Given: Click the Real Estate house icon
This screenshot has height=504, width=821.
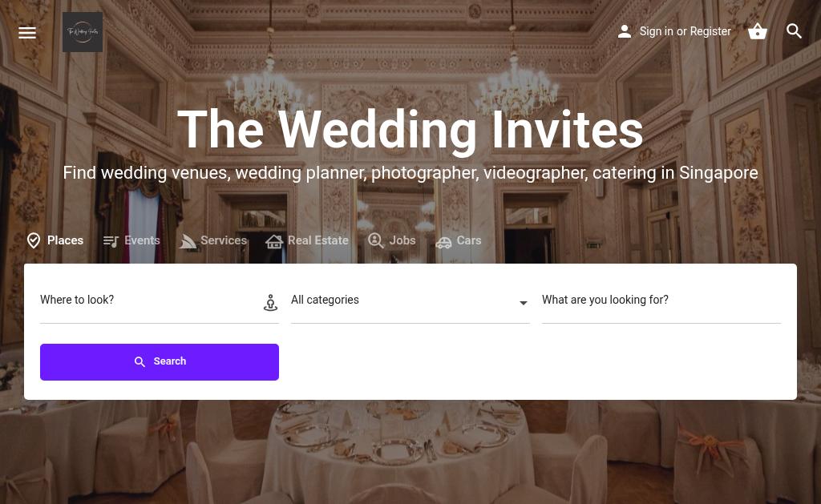Looking at the screenshot, I should 274,241.
